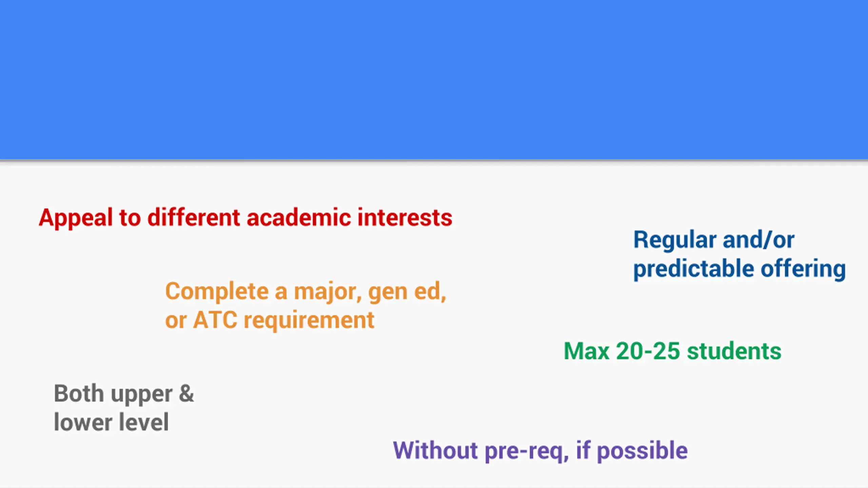This screenshot has height=488, width=868.
Task: Click the purple 'Without pre-req, if possible' text
Action: coord(540,451)
